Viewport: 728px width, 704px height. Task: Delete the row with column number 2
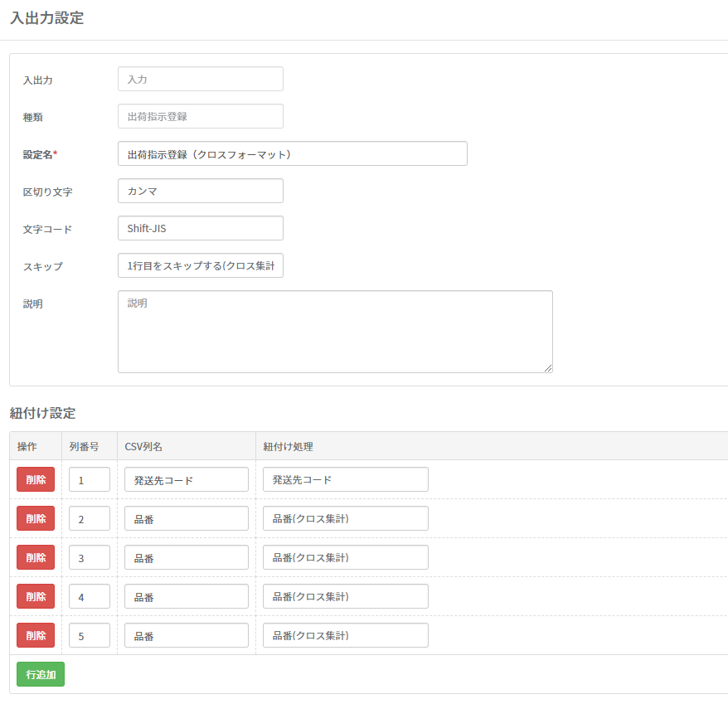tap(36, 518)
